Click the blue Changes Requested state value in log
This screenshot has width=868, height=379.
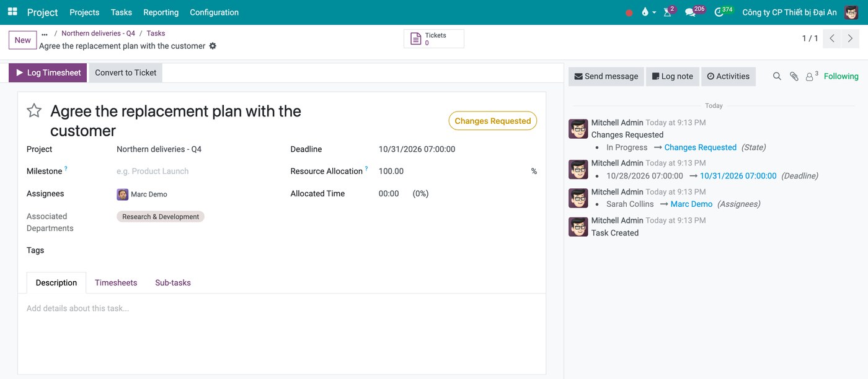tap(700, 147)
